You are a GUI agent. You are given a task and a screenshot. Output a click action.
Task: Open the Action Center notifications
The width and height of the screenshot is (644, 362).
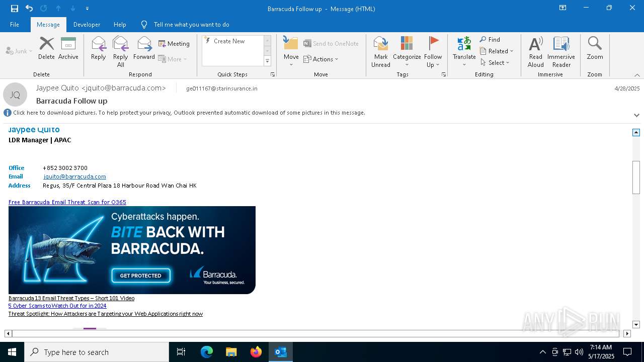[x=627, y=352]
